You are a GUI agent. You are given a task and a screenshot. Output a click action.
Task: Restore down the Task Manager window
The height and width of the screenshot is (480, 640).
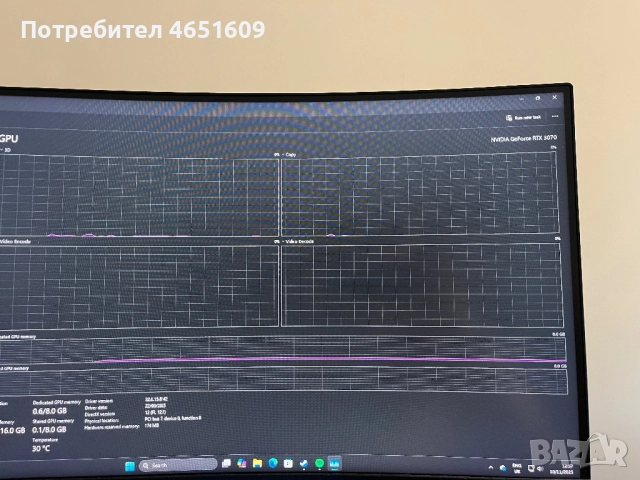[538, 98]
